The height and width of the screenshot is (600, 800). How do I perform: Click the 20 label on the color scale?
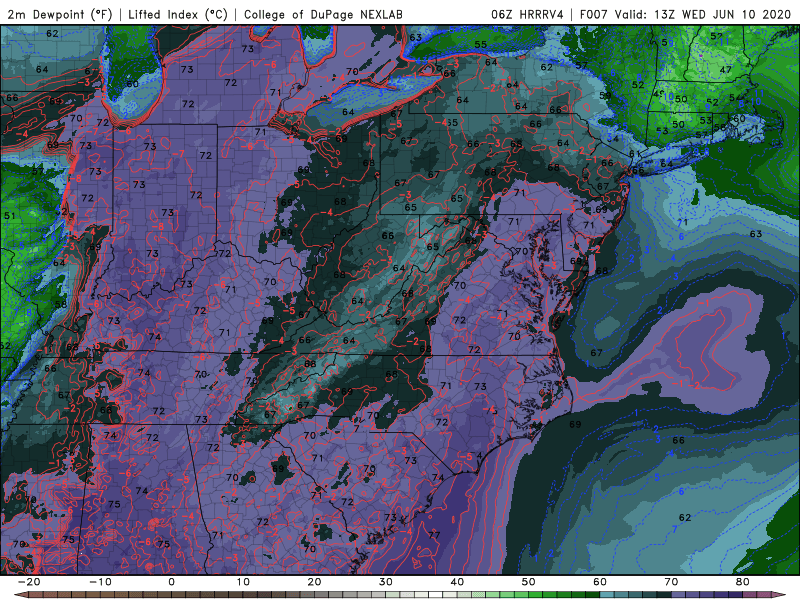[314, 582]
